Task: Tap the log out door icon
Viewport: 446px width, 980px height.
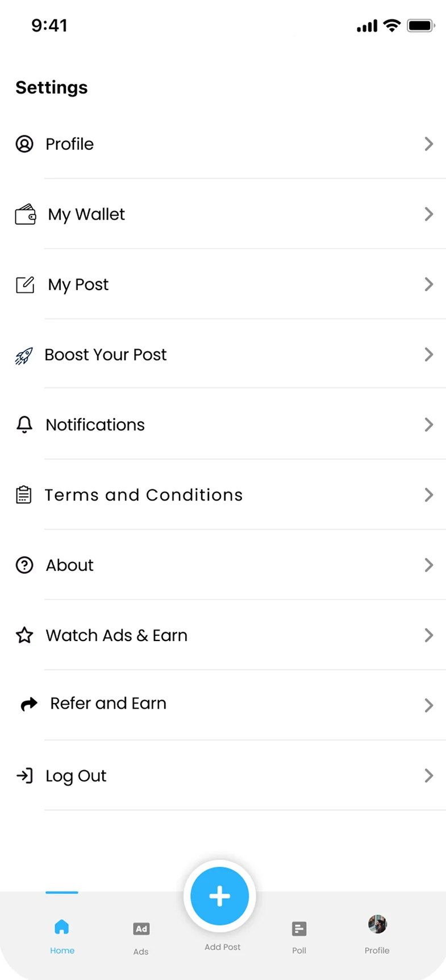Action: pos(24,776)
